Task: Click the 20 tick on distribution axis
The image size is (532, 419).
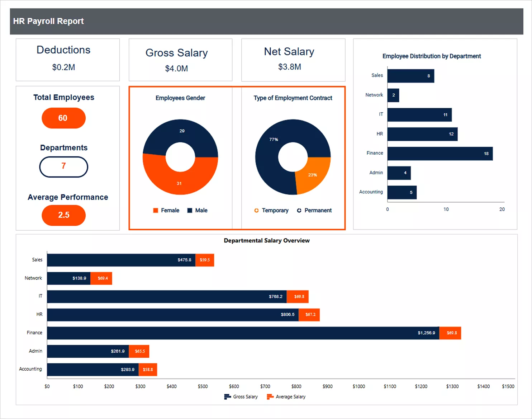Action: pyautogui.click(x=502, y=209)
